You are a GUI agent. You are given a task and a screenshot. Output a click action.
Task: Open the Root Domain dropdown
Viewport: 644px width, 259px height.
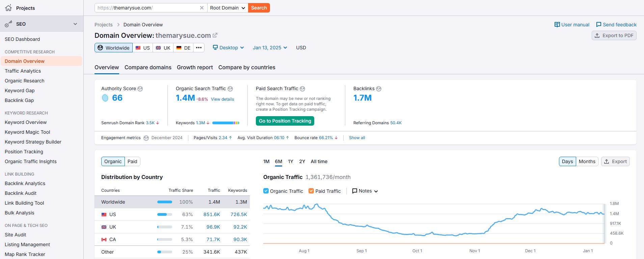tap(227, 8)
